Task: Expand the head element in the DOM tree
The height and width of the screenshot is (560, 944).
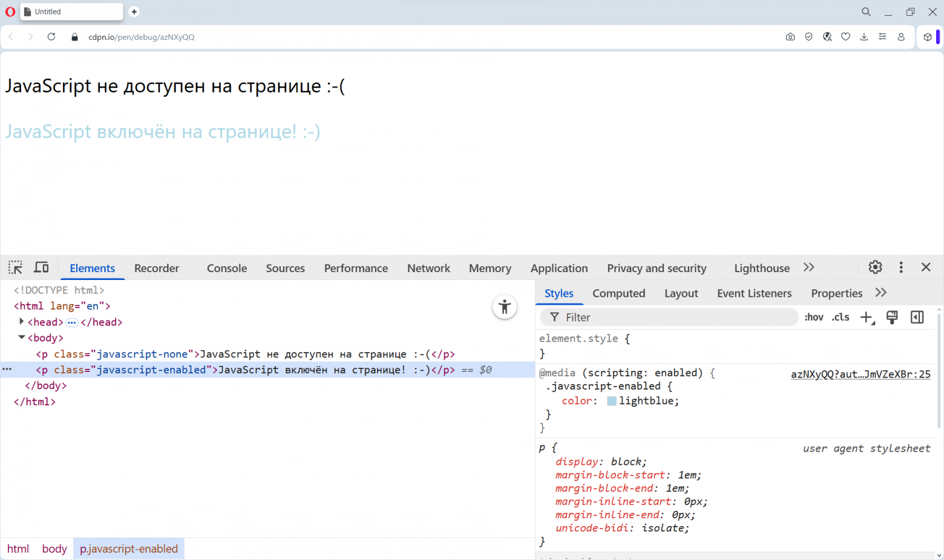Action: coord(22,322)
